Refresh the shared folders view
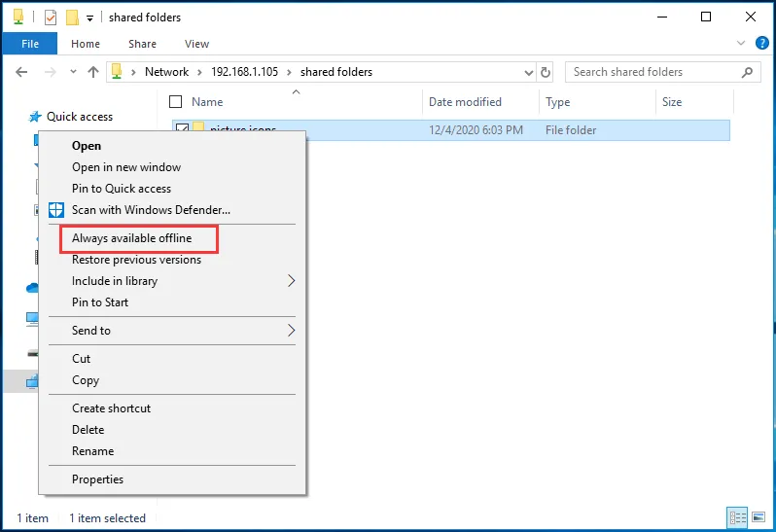 pos(547,72)
